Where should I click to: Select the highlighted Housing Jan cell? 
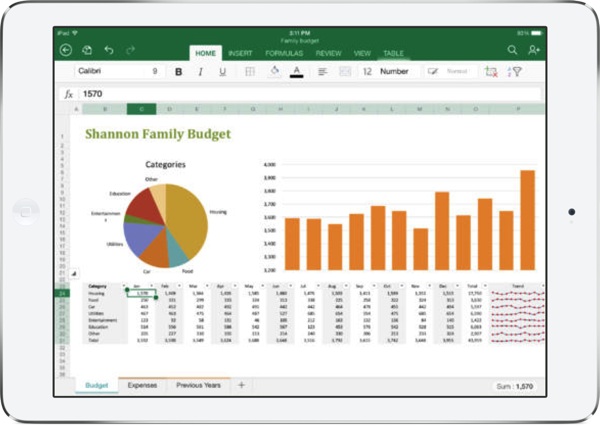[x=142, y=294]
